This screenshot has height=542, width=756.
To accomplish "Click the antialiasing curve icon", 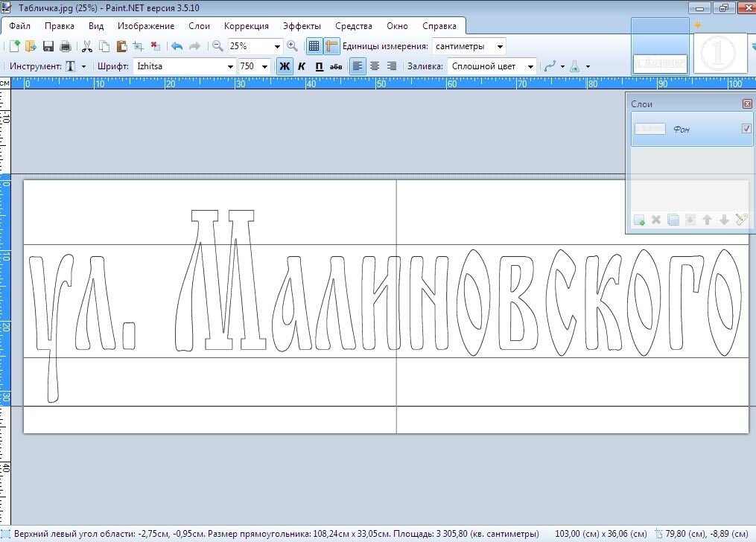I will [x=550, y=66].
